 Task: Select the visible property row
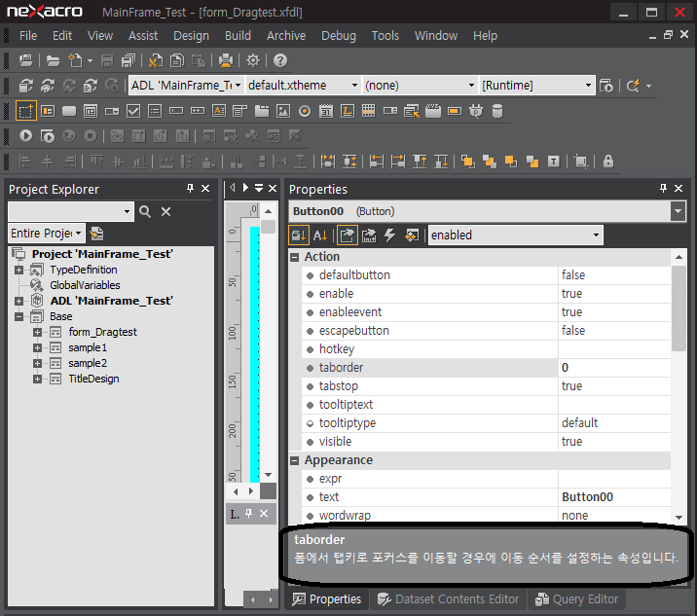click(486, 442)
